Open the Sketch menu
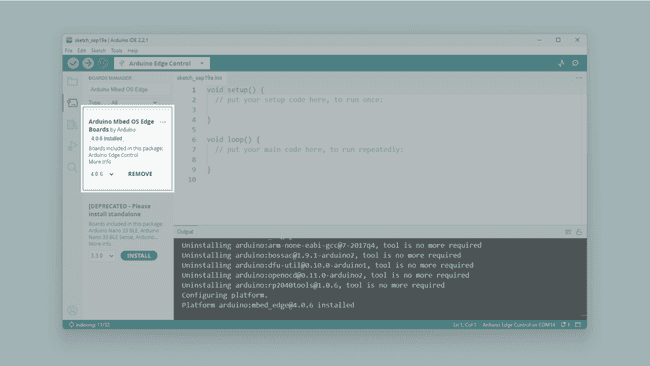This screenshot has width=650, height=366. click(98, 51)
